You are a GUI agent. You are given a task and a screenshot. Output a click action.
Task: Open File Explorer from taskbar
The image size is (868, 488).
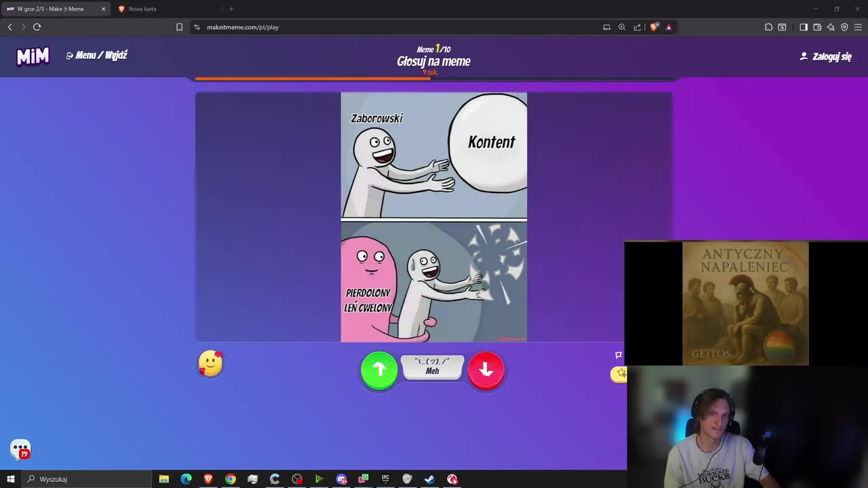(x=163, y=479)
